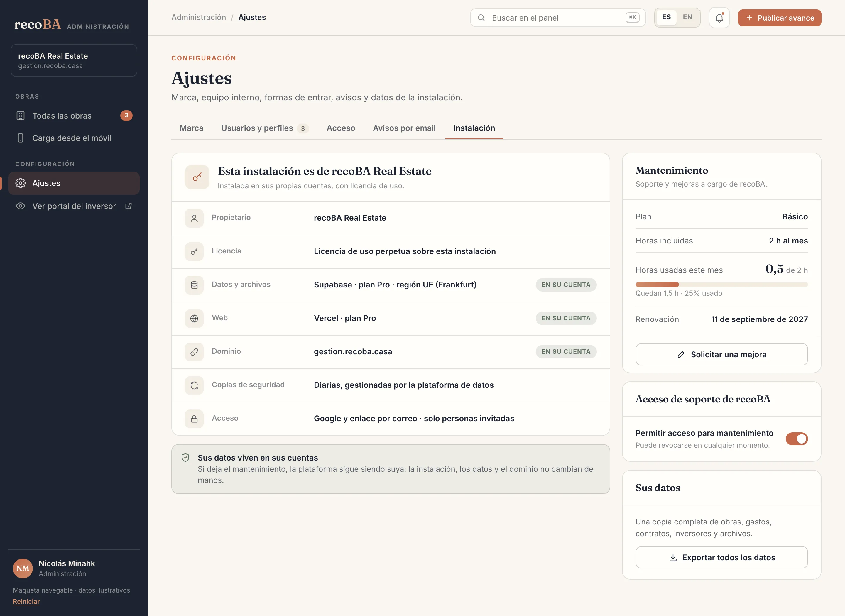Click the refresh icon in Copias de seguridad row
The height and width of the screenshot is (616, 845).
click(x=194, y=385)
